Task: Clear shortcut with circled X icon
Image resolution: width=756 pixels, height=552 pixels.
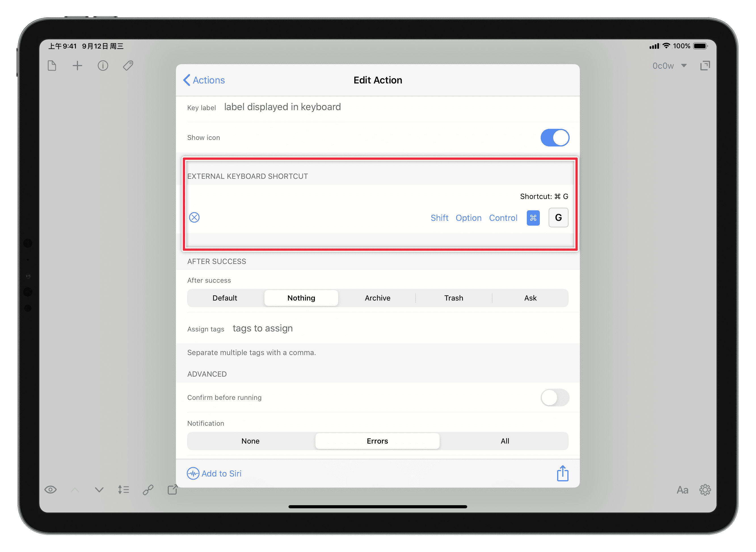Action: pyautogui.click(x=194, y=217)
